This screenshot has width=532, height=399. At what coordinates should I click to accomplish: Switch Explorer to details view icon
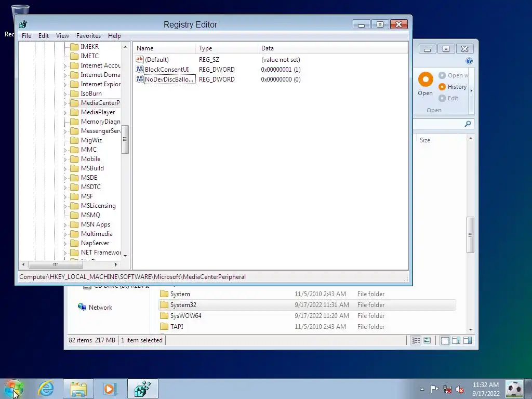416,340
